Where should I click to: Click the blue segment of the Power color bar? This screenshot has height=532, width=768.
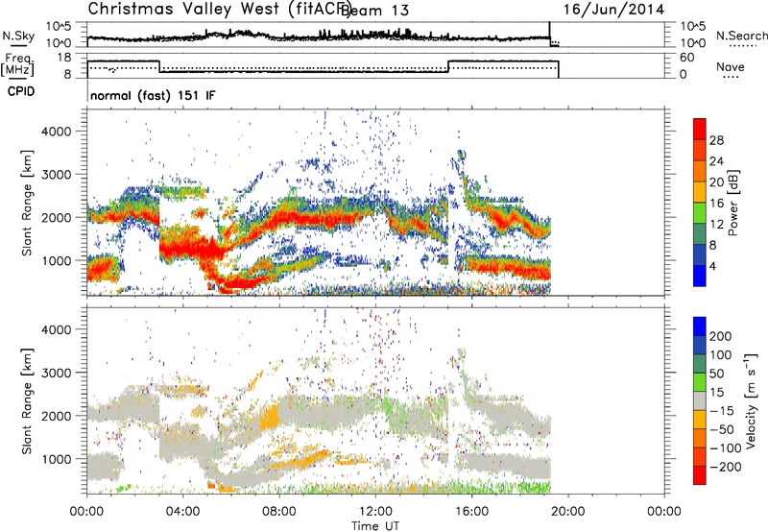click(700, 276)
